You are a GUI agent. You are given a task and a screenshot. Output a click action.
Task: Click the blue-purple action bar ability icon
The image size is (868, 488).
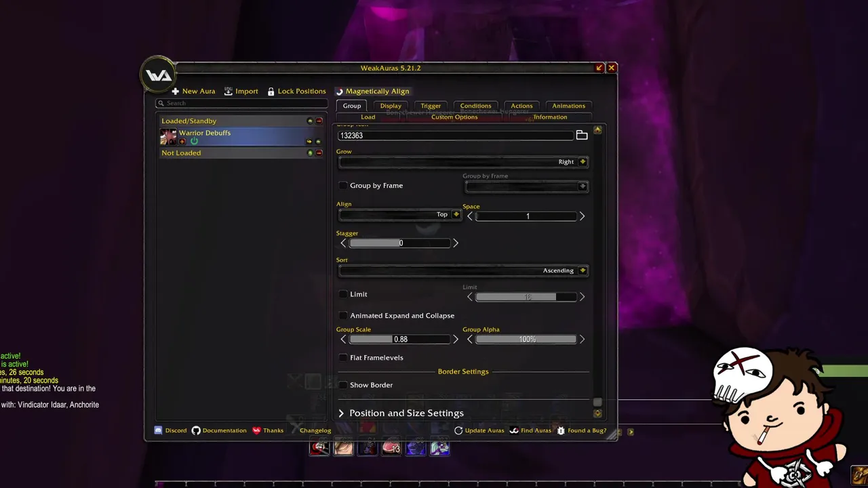click(415, 447)
